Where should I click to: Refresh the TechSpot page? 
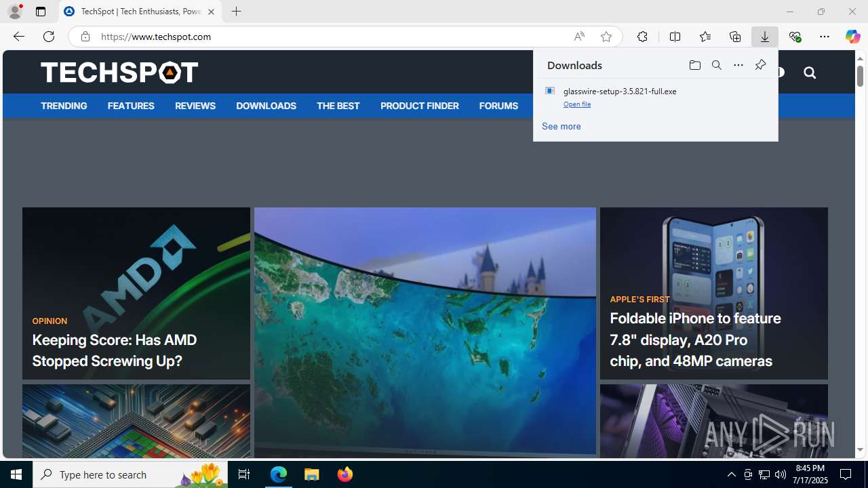point(49,37)
